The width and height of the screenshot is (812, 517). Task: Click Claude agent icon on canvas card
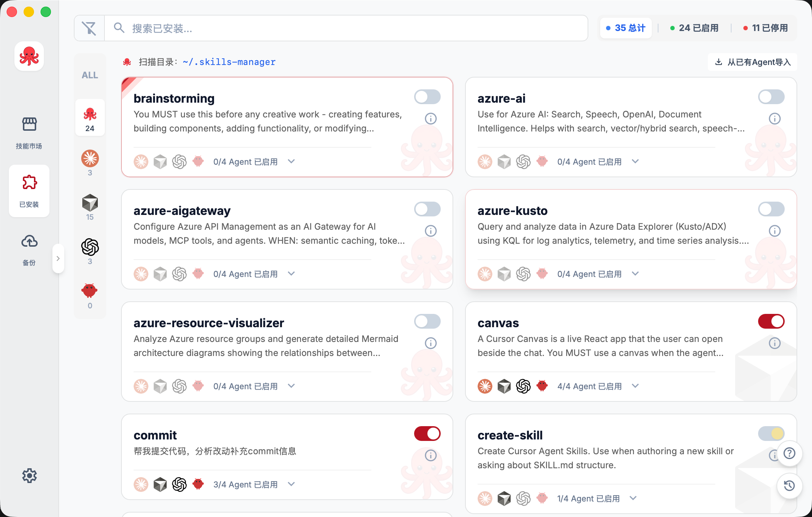(x=485, y=386)
